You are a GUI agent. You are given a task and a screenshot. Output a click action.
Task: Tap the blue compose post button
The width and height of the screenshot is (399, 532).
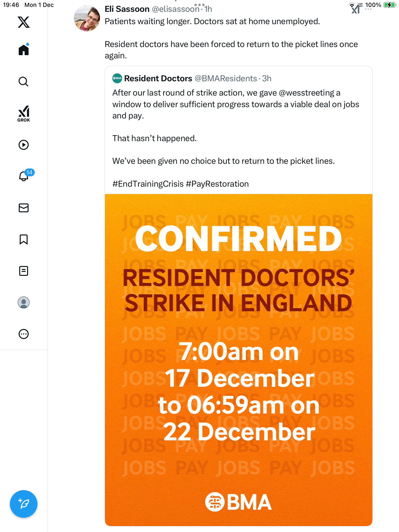24,504
